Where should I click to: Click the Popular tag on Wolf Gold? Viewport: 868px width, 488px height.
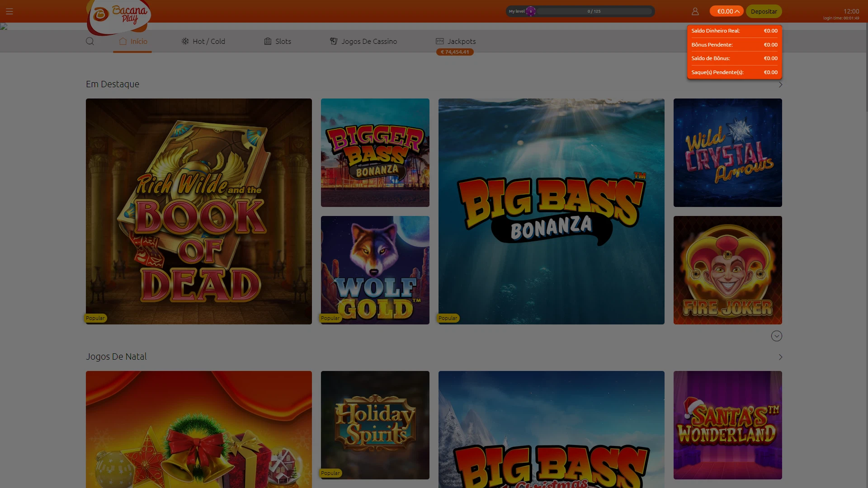330,318
